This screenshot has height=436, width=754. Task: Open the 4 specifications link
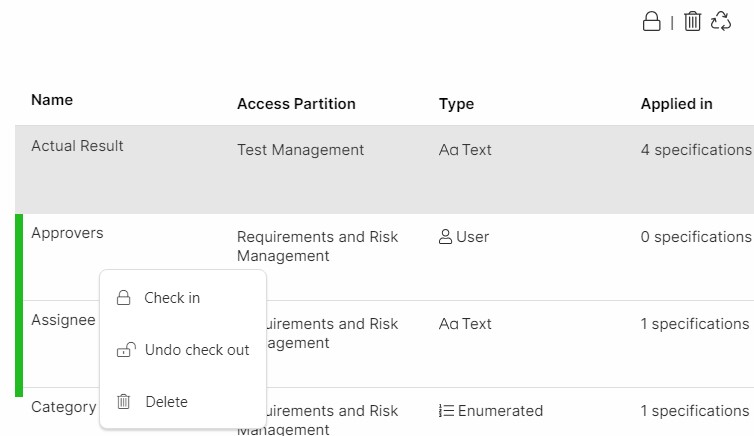point(695,150)
